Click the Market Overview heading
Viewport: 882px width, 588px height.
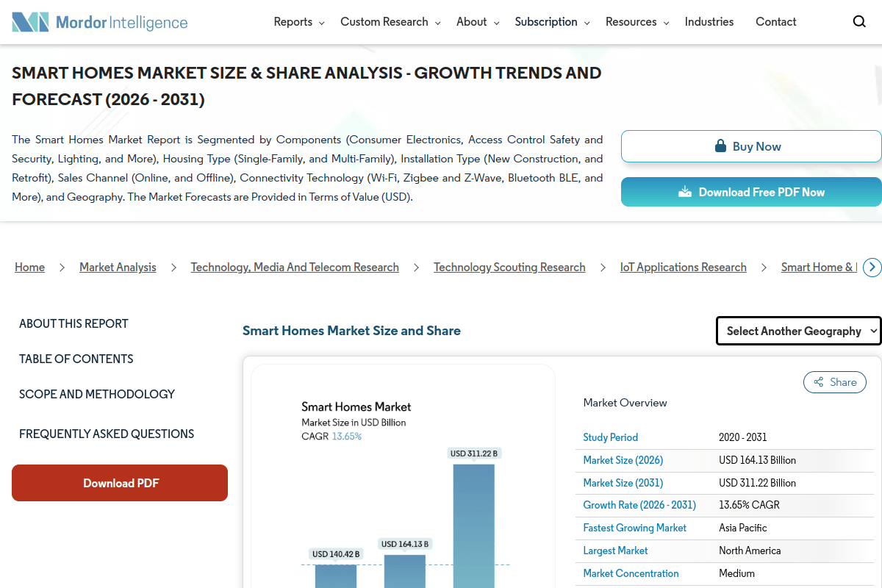(625, 403)
